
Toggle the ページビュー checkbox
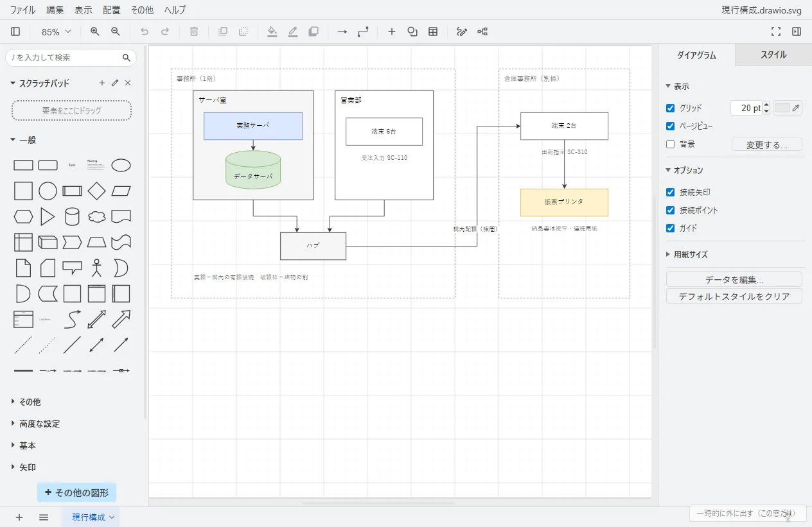[671, 126]
